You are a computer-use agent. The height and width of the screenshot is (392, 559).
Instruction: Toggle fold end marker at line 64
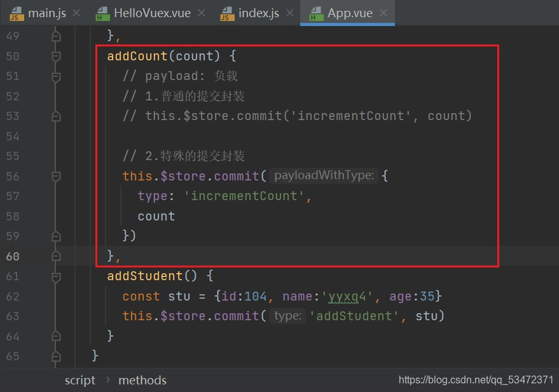[56, 336]
